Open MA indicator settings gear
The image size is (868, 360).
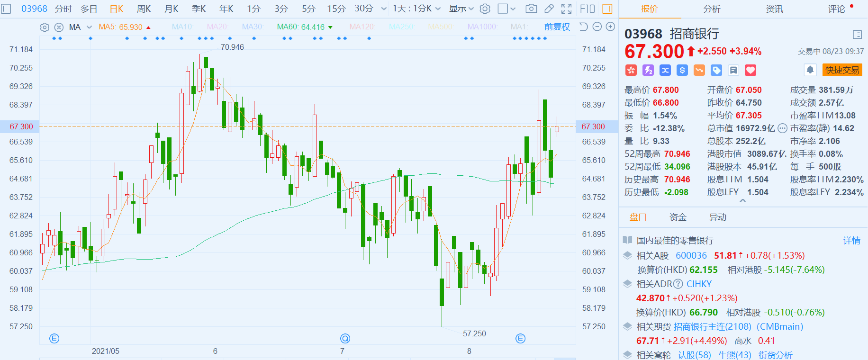45,27
